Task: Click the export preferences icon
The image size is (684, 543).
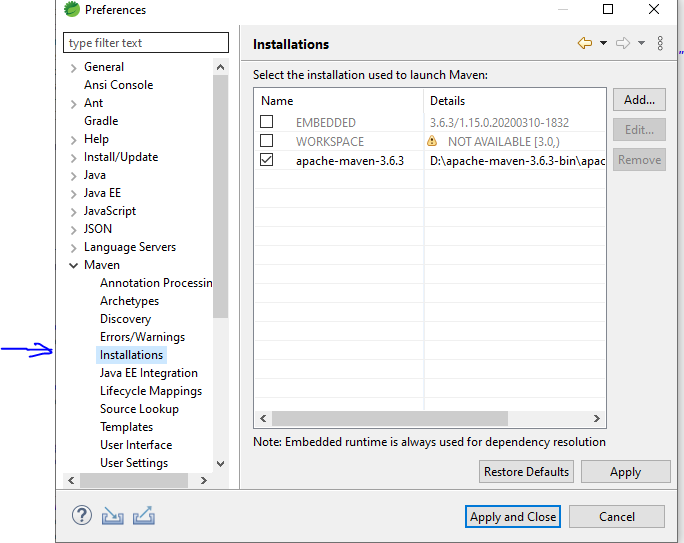Action: 144,515
